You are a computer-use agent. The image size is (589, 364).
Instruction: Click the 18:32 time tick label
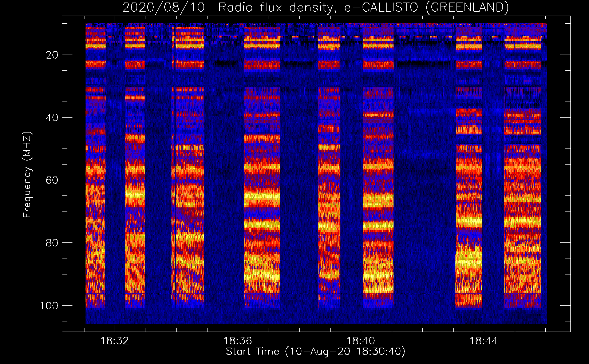click(x=115, y=341)
